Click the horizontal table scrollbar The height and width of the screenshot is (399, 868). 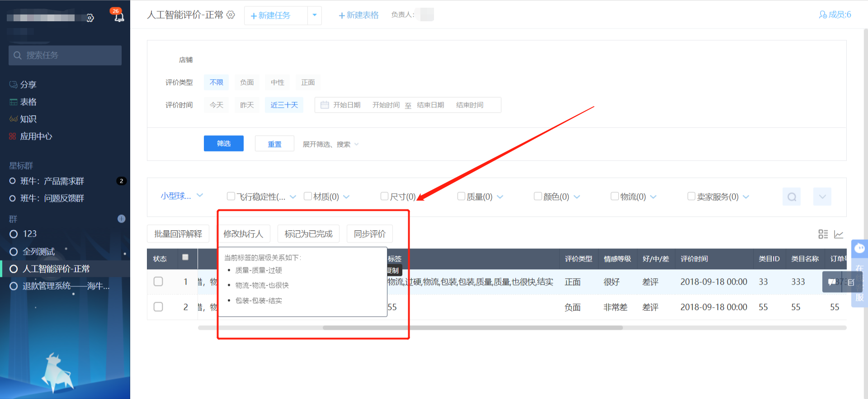point(472,328)
